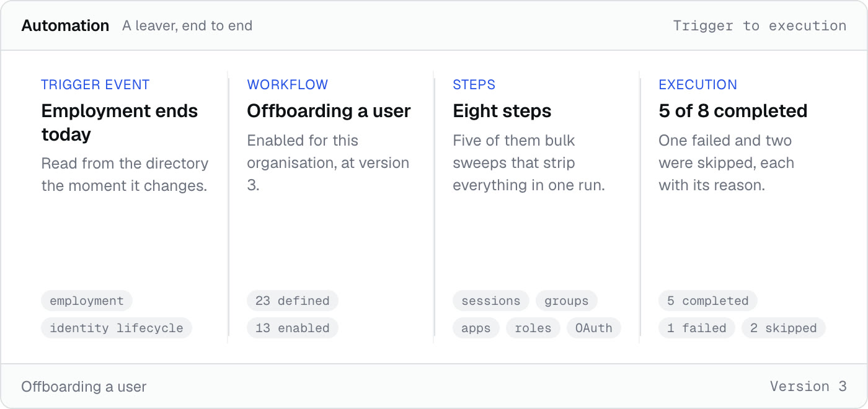
Task: Click 'Offboarding a user' in footer bar
Action: pos(84,387)
